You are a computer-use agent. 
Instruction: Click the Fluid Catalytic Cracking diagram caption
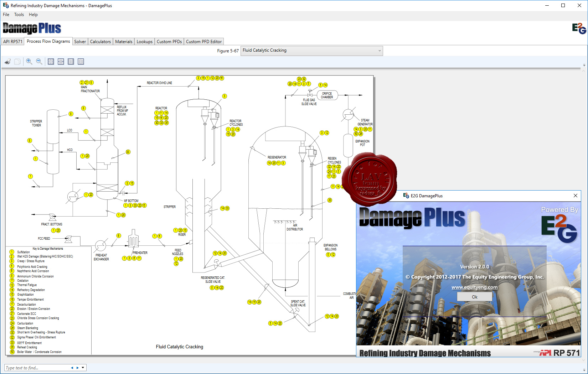(x=179, y=347)
